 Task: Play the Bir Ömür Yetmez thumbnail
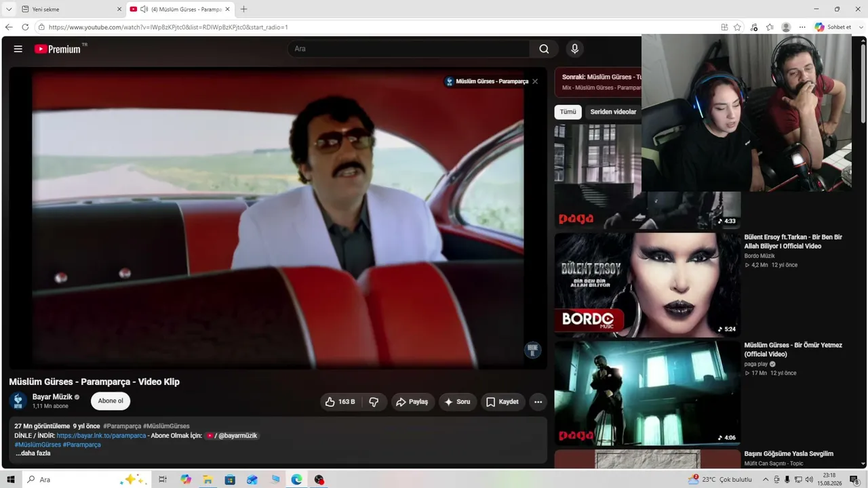point(647,393)
